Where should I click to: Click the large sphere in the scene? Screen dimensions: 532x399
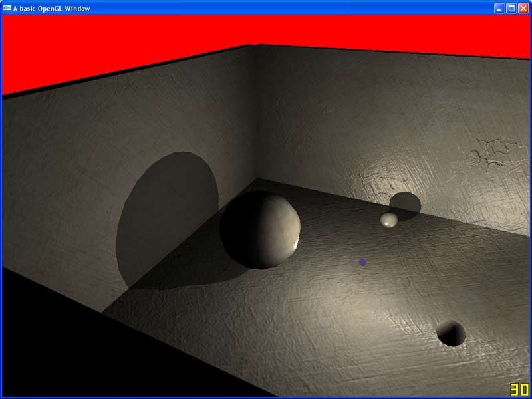tap(260, 229)
